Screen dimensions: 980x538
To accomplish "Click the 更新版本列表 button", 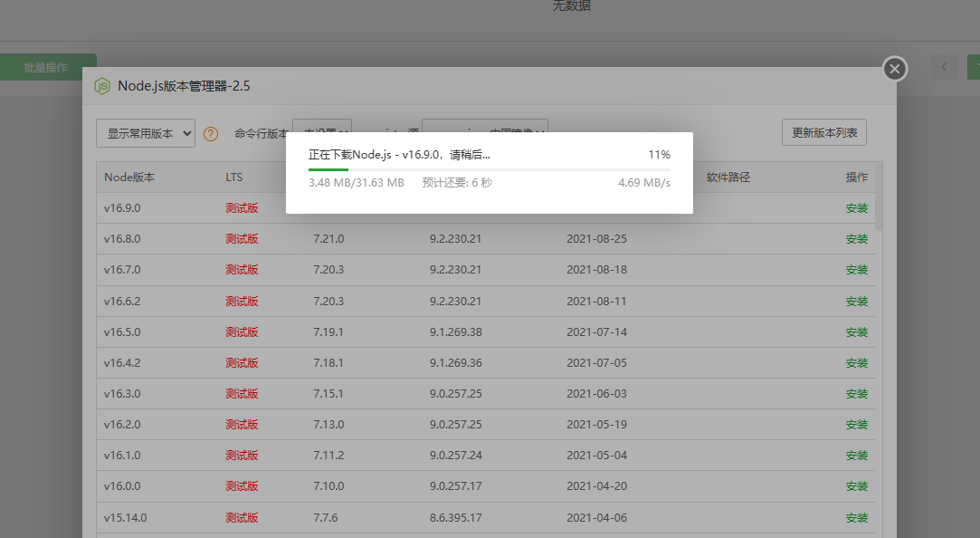I will click(823, 132).
